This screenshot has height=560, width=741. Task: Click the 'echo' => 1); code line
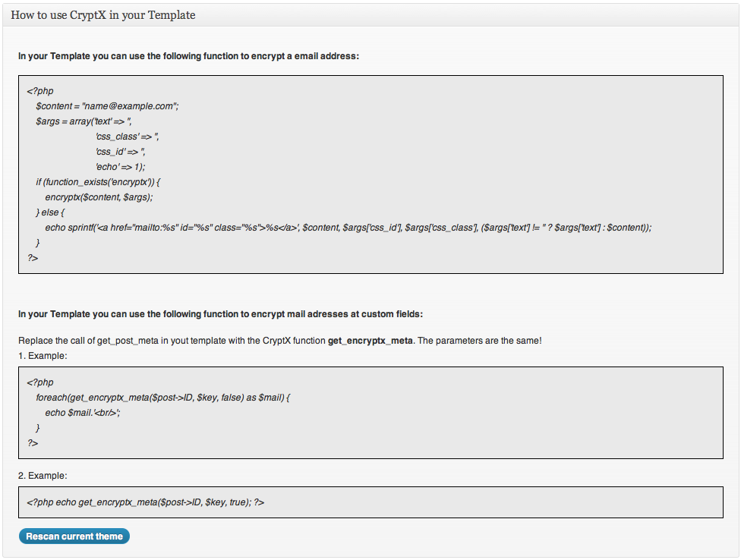[121, 167]
